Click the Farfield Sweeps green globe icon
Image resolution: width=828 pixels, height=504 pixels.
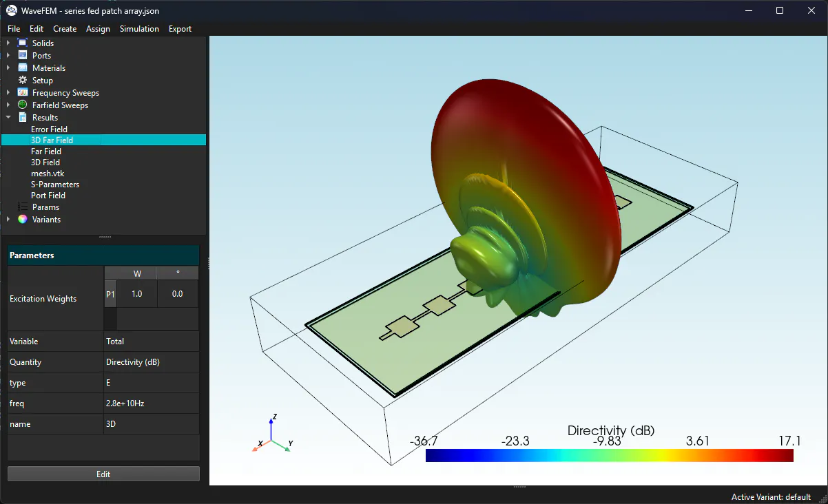(x=23, y=105)
